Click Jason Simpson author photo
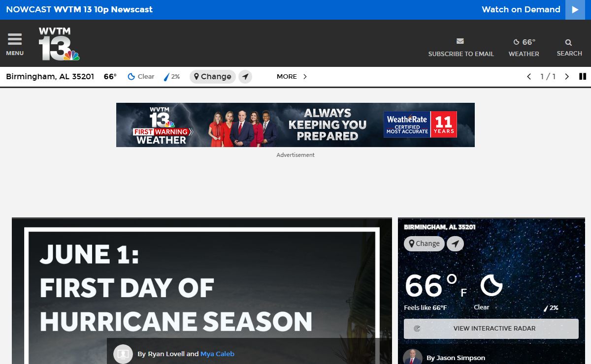Screen dimensions: 591x364 coord(413,357)
